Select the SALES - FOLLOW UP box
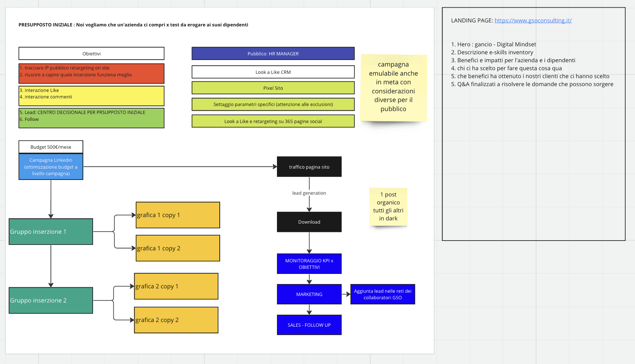 (309, 325)
